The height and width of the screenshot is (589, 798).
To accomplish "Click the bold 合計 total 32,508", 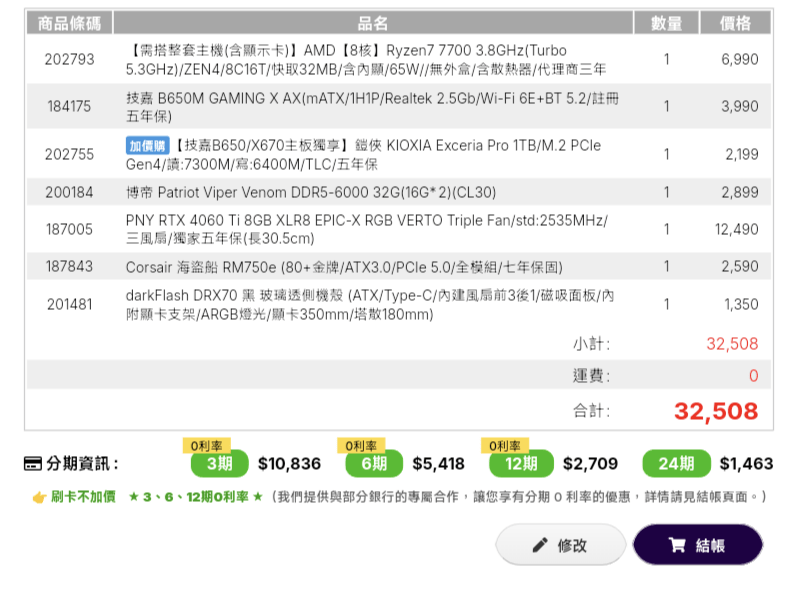I will (x=716, y=411).
